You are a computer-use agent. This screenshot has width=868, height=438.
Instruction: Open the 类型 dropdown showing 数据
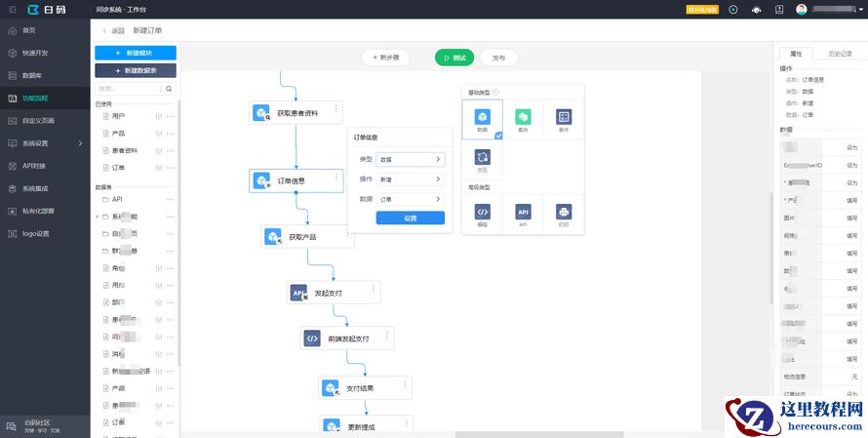[x=411, y=159]
